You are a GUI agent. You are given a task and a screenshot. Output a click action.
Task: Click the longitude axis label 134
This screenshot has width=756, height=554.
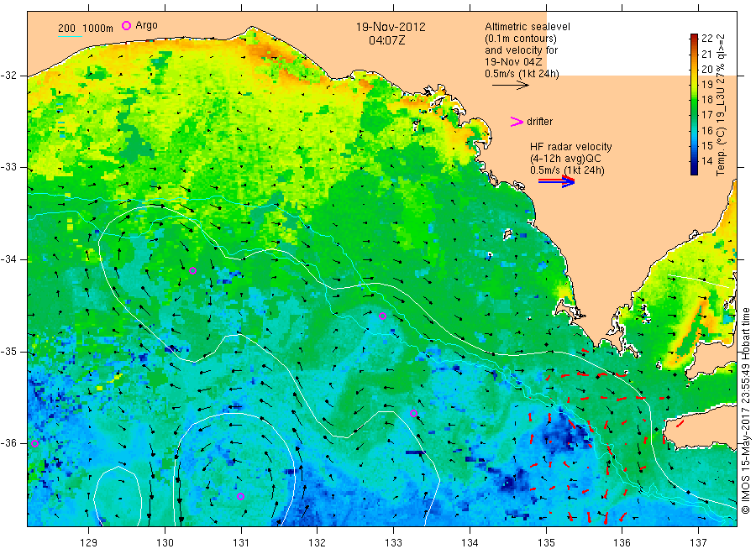[x=470, y=542]
